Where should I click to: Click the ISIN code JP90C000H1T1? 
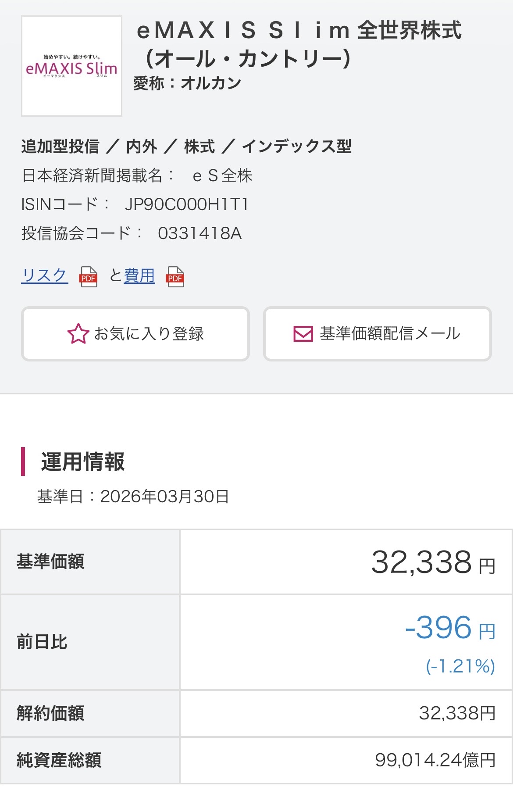tap(186, 204)
